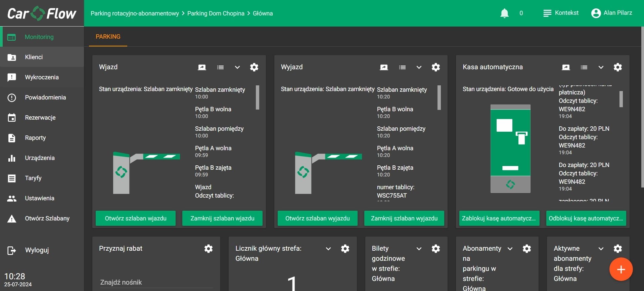Click the camera image icon in Kasa automatyczna
The height and width of the screenshot is (291, 644).
tap(566, 67)
